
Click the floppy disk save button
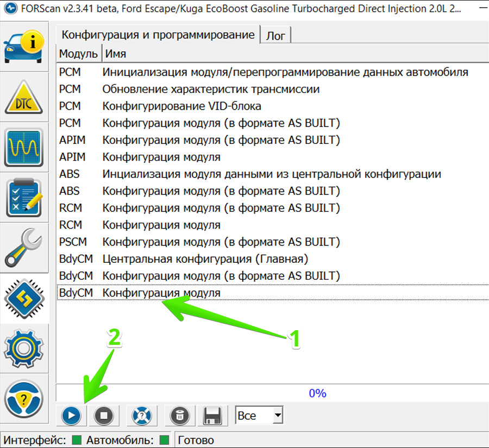[x=212, y=415]
